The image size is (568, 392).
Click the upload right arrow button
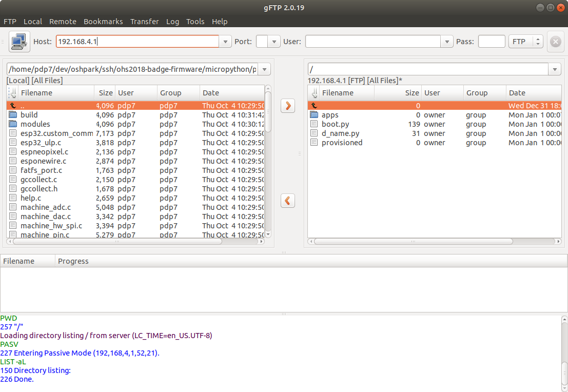pyautogui.click(x=288, y=106)
